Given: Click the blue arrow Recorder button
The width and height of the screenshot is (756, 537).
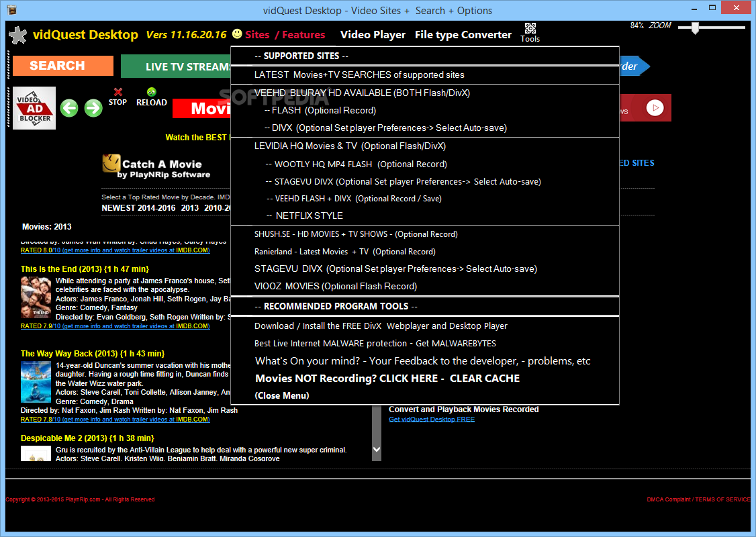Looking at the screenshot, I should pos(634,66).
